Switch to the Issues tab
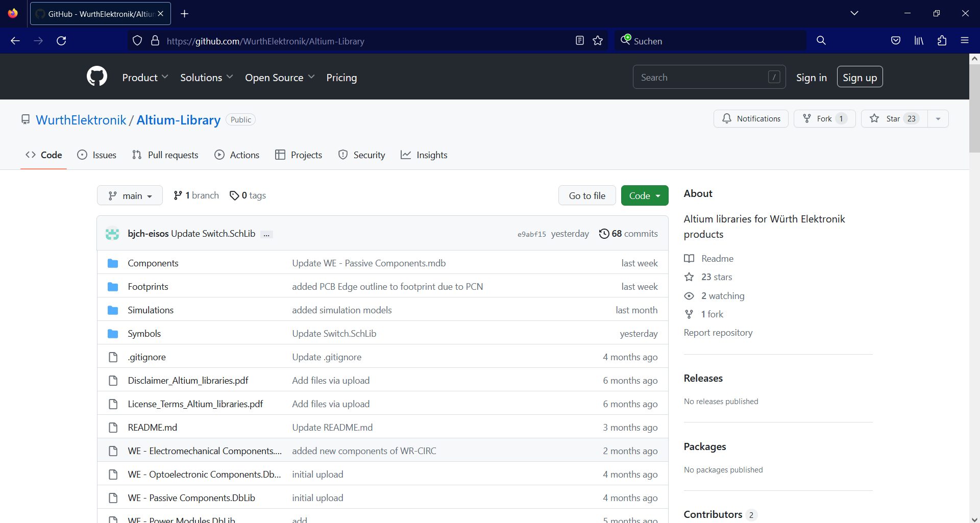Screen dimensions: 980x523 (x=96, y=155)
